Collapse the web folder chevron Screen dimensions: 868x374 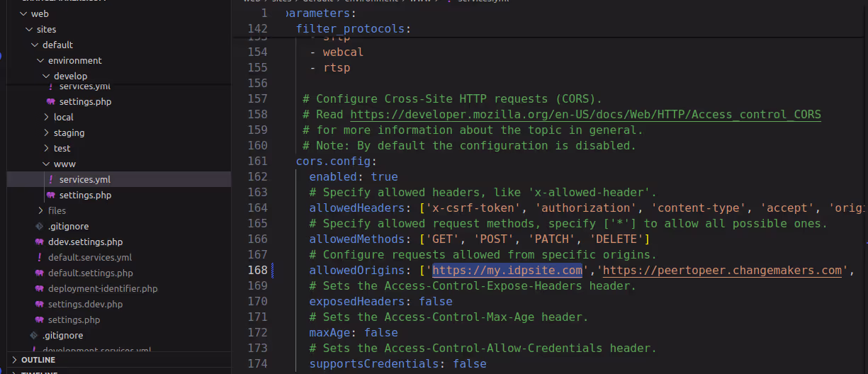click(x=23, y=14)
